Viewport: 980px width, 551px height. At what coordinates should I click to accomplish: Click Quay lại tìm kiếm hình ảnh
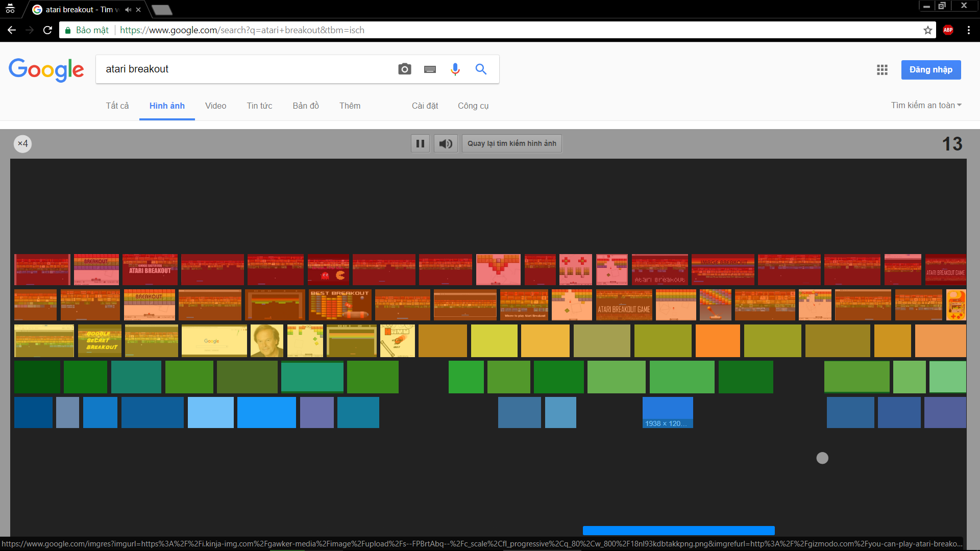pos(511,143)
